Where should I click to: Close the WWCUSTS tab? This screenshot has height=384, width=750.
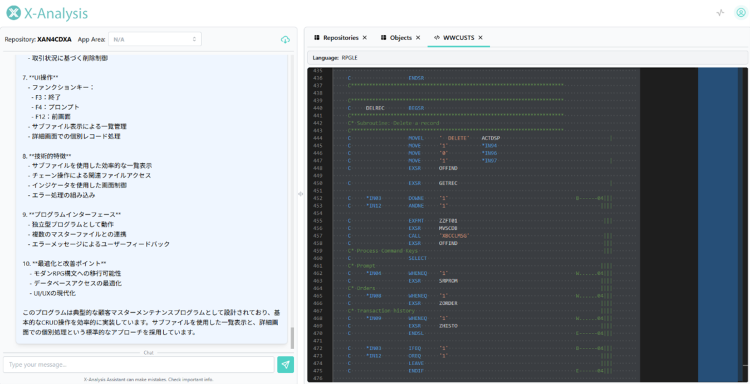pyautogui.click(x=480, y=37)
